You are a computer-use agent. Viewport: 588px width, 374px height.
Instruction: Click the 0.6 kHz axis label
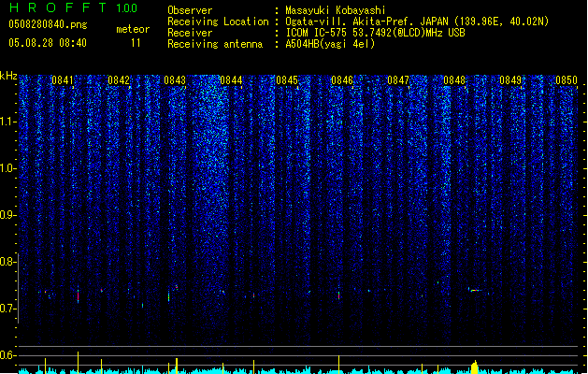[8, 355]
